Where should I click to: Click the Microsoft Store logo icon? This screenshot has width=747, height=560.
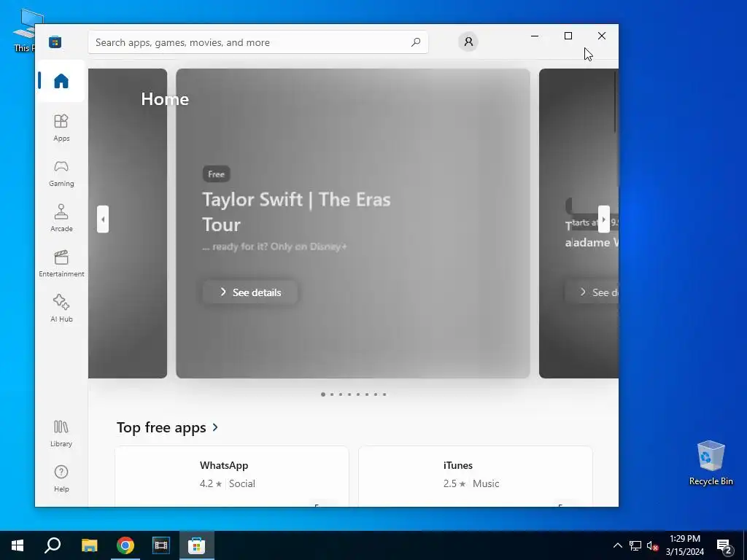pos(55,42)
